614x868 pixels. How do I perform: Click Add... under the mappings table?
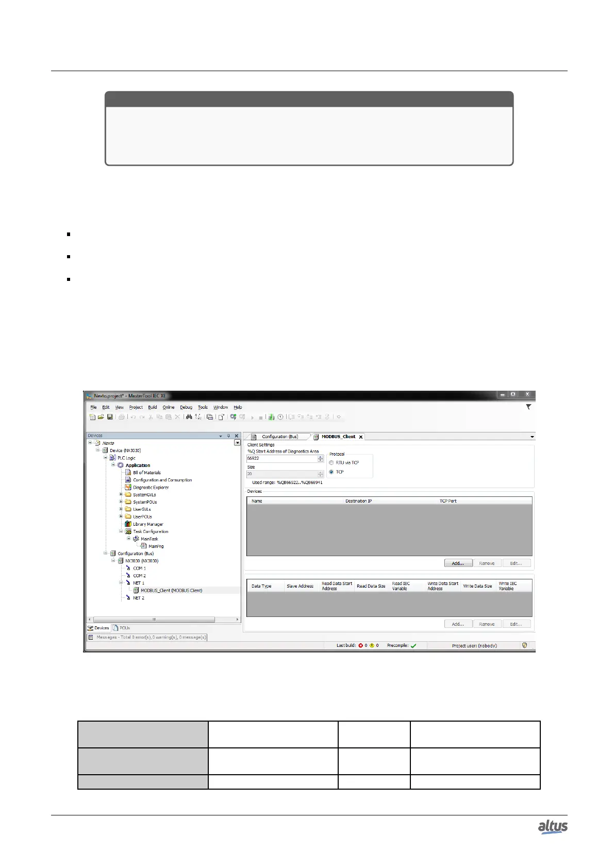[x=458, y=624]
